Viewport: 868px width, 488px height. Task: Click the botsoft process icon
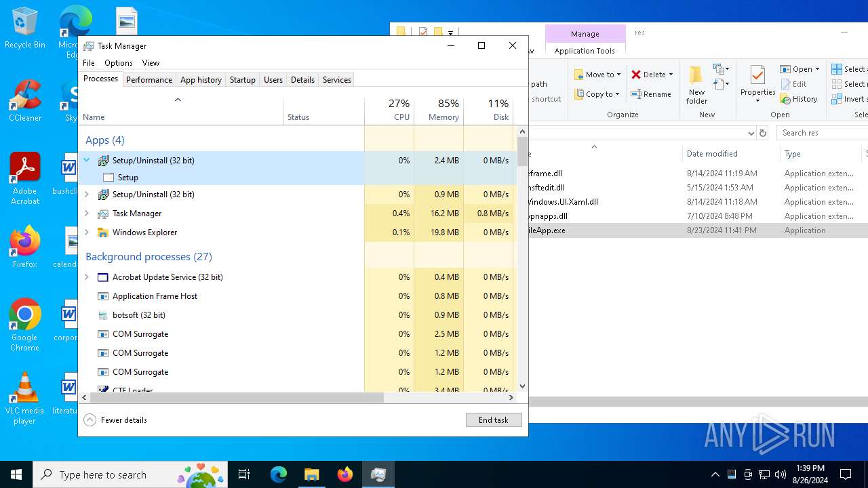(103, 315)
